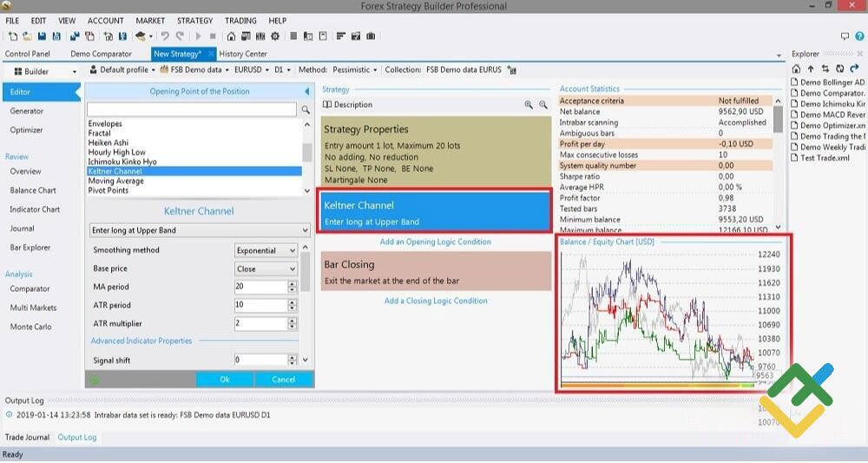Click the Ok button
Screen dimensions: 868x463
pos(225,380)
